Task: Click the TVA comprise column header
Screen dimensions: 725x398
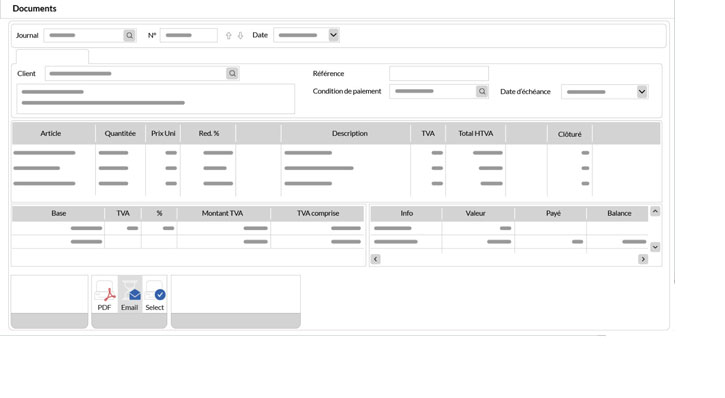Action: click(318, 213)
